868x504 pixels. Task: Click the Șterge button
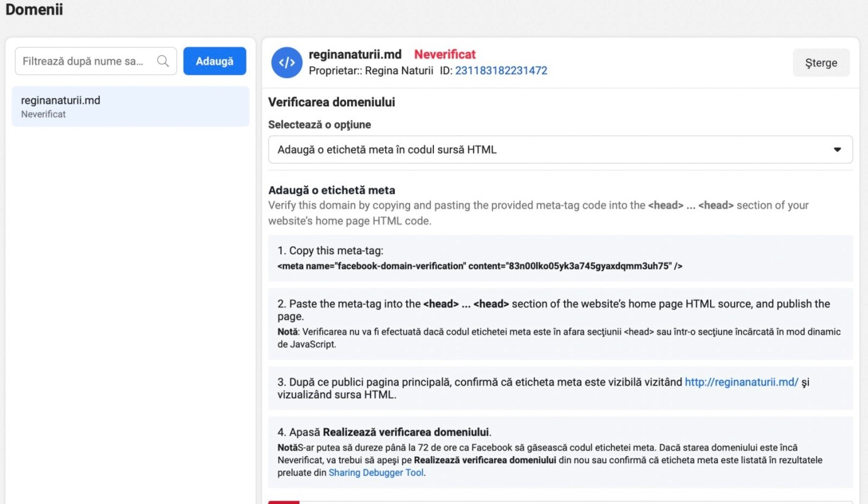(x=821, y=63)
